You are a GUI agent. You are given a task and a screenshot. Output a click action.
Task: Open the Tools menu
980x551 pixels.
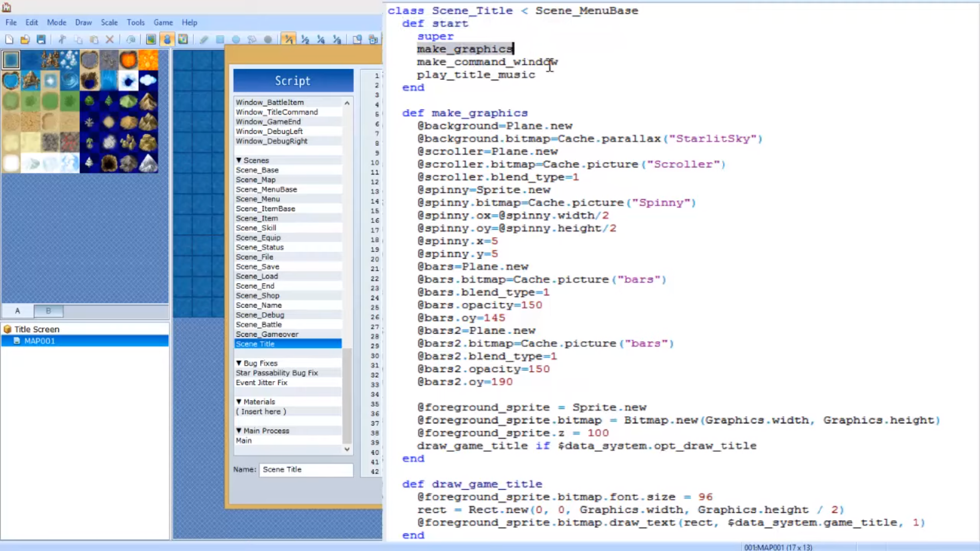pyautogui.click(x=136, y=22)
